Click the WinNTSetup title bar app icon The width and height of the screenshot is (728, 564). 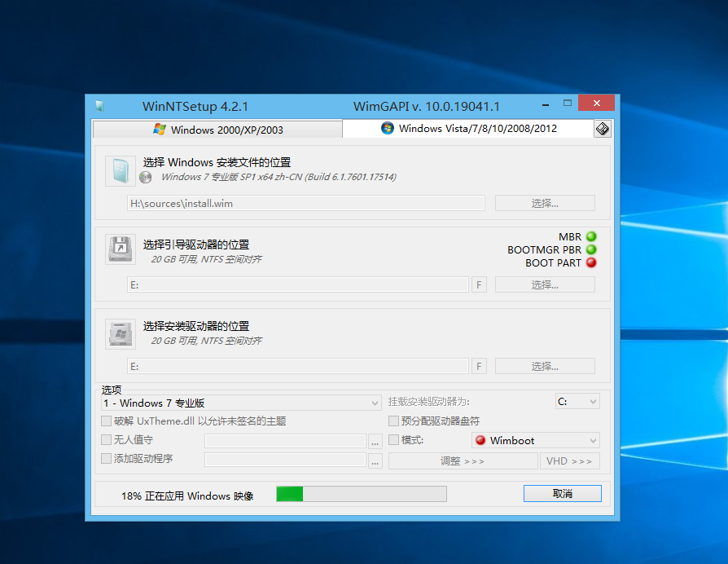[99, 107]
